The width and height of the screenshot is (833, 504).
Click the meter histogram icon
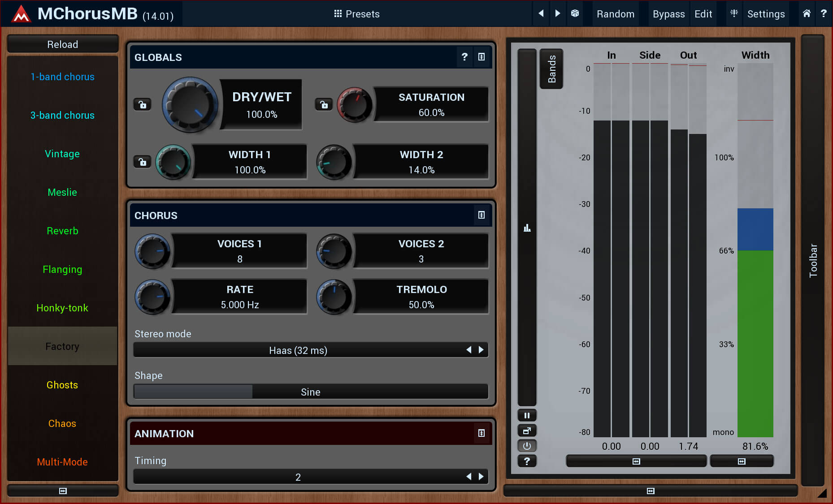[527, 228]
